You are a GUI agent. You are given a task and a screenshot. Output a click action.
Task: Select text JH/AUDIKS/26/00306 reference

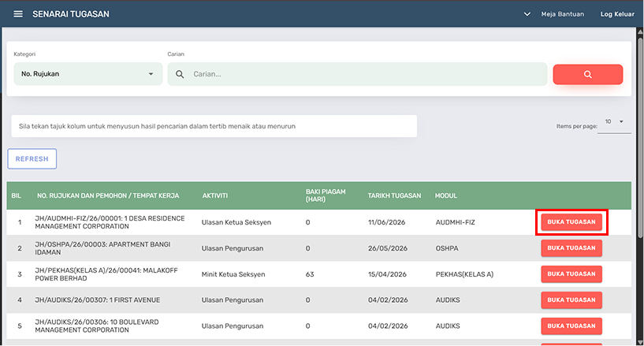(x=70, y=322)
